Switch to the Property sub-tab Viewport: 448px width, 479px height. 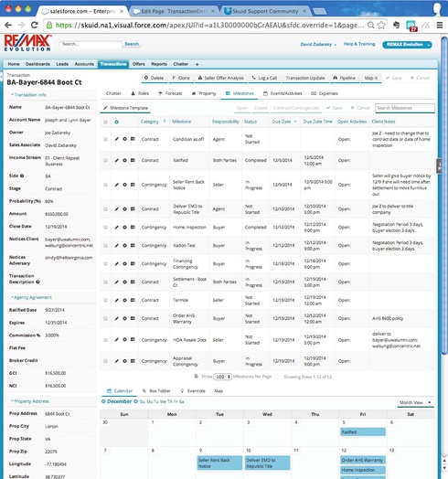204,93
